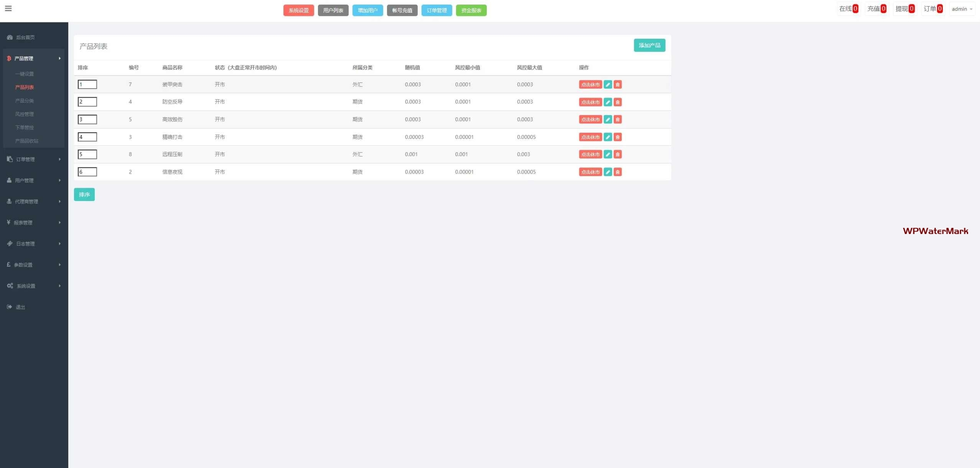Click the 退出 logout icon

tap(10, 307)
